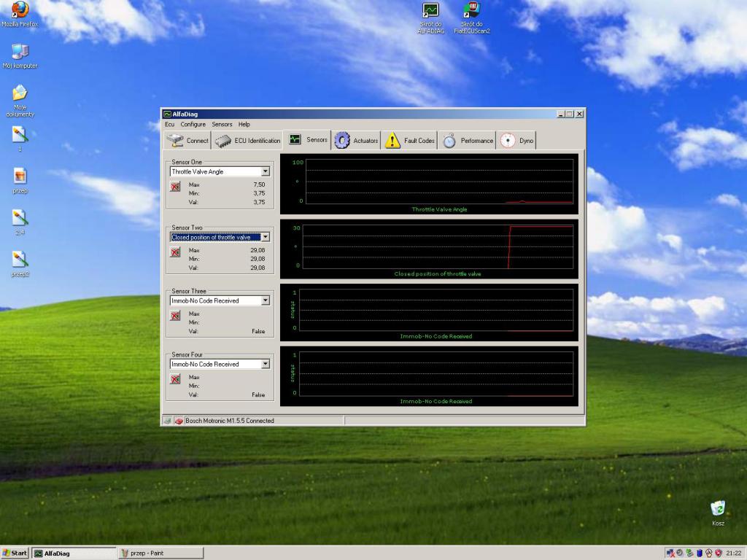The width and height of the screenshot is (747, 560).
Task: Click the Sensor Two group label
Action: (x=187, y=227)
